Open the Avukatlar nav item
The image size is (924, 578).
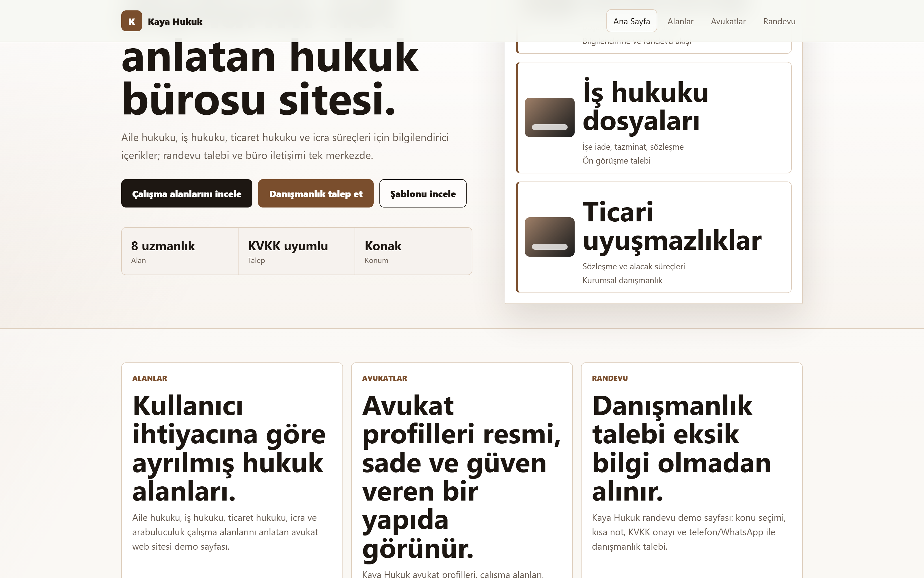coord(728,21)
